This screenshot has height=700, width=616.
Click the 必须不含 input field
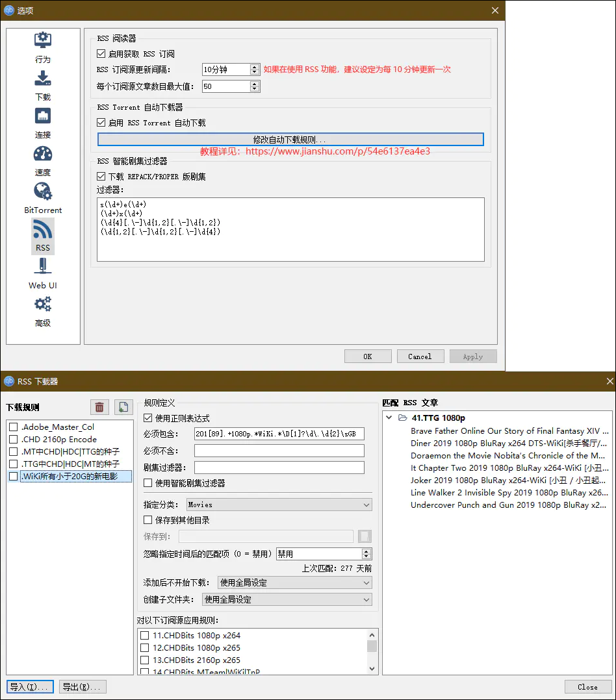tap(279, 451)
